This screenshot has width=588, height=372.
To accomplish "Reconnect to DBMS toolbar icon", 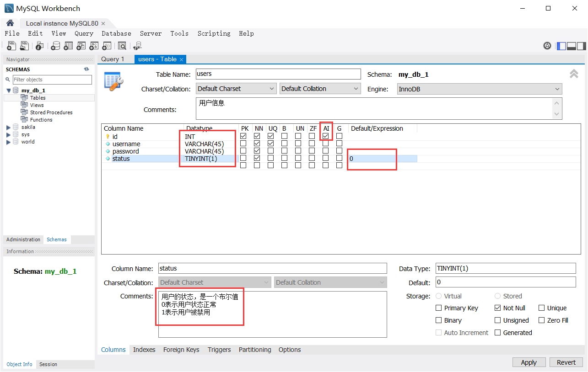I will 137,46.
